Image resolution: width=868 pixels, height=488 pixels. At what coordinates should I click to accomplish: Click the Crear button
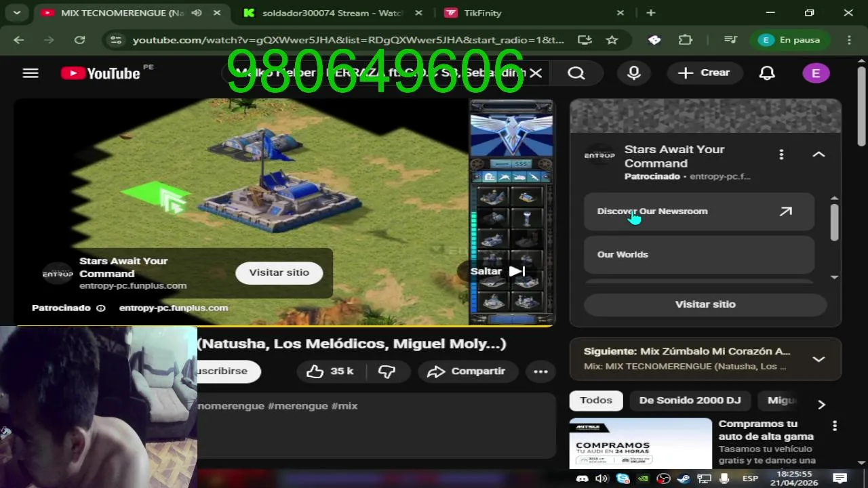705,73
